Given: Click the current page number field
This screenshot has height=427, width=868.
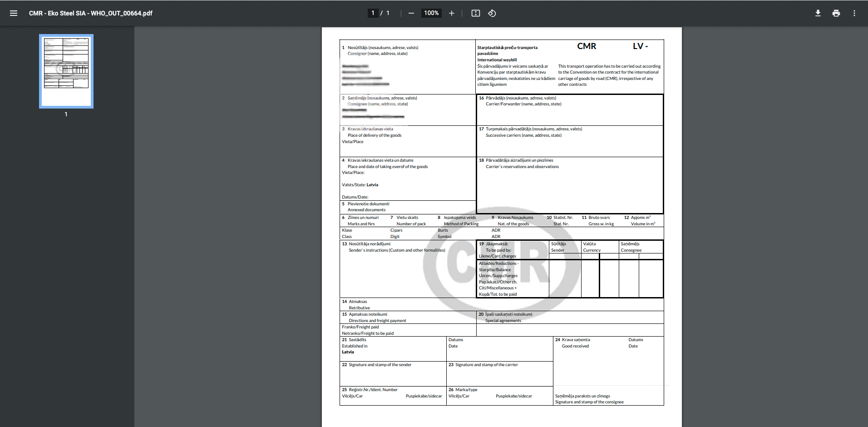Looking at the screenshot, I should pos(373,13).
